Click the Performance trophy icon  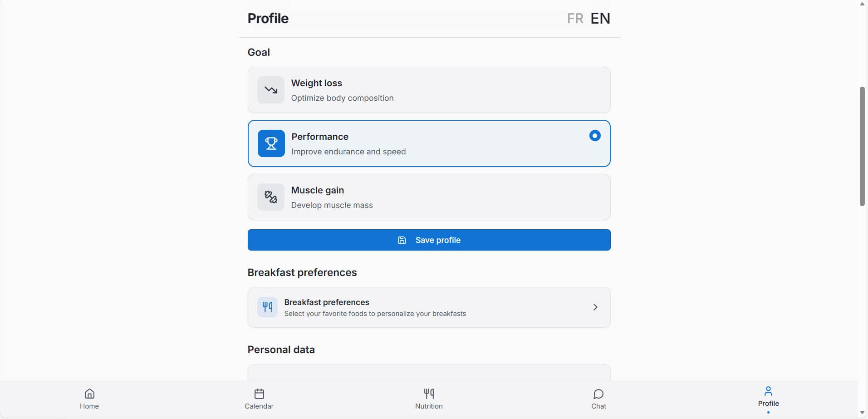pyautogui.click(x=271, y=143)
